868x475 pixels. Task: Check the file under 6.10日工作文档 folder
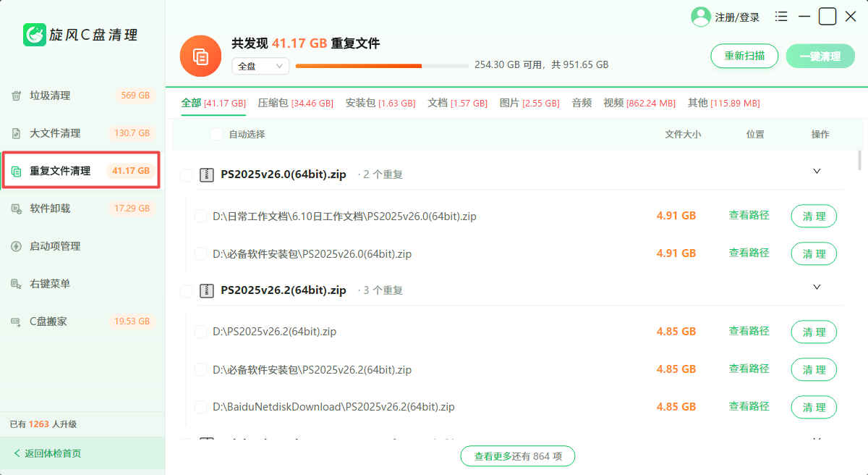coord(201,216)
